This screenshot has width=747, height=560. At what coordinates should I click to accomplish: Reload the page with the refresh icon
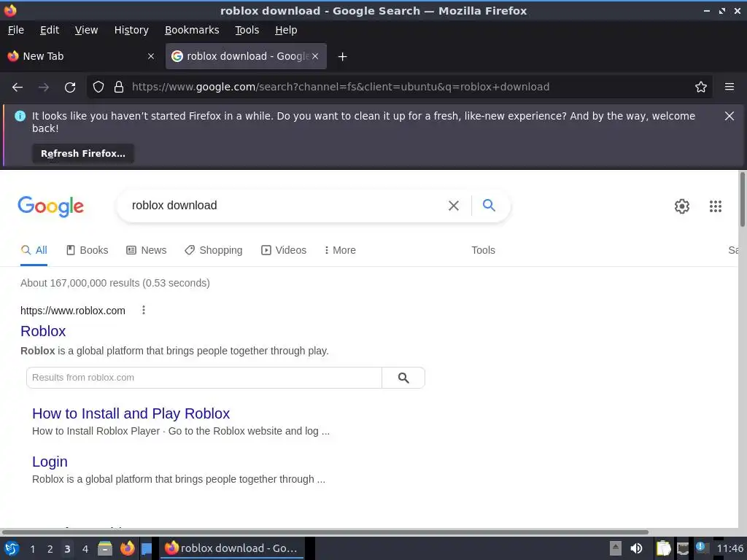click(70, 87)
